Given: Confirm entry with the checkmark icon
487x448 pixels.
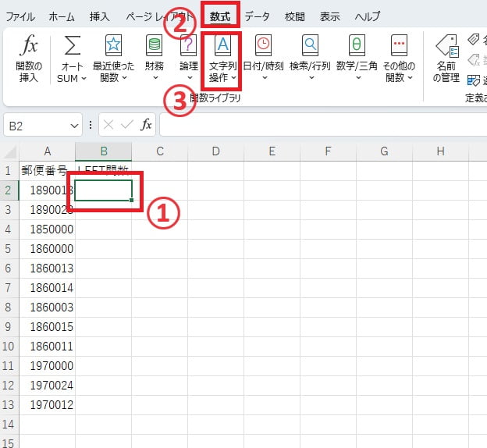Looking at the screenshot, I should pos(127,125).
